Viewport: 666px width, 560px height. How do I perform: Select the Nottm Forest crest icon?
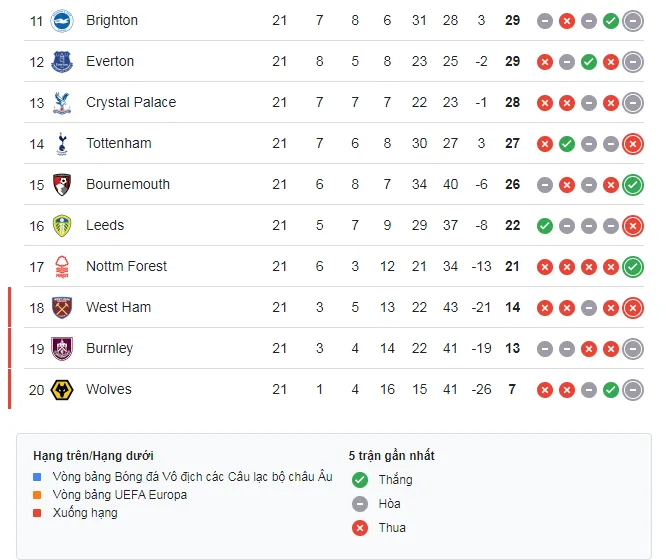pyautogui.click(x=62, y=266)
